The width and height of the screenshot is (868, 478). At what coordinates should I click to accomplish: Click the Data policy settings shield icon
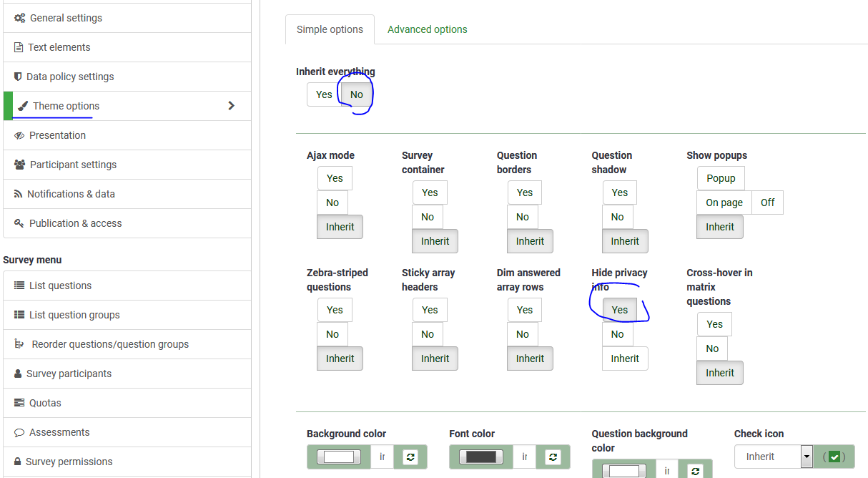tap(18, 77)
